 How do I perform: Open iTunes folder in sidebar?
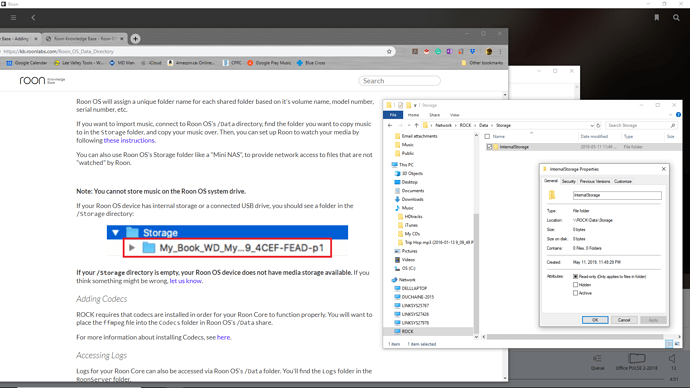coord(407,225)
